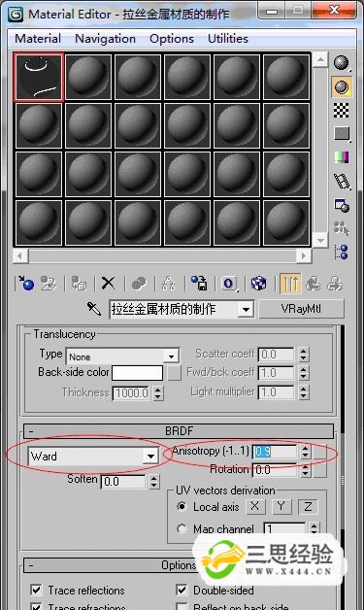This screenshot has width=364, height=610.
Task: Toggle the Backlight icon
Action: 342,86
